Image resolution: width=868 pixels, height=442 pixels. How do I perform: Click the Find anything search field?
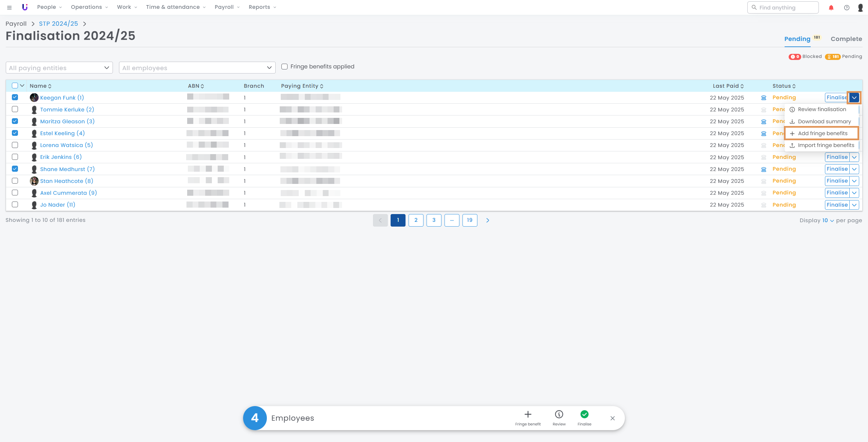783,7
